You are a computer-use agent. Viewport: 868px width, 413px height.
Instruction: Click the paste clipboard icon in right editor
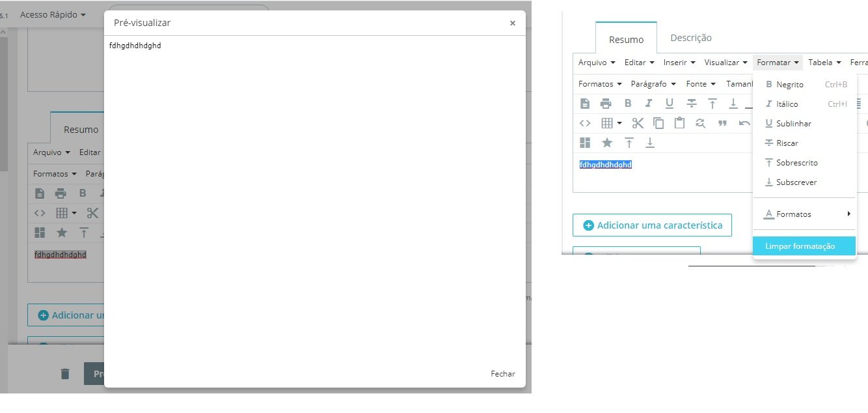tap(679, 122)
